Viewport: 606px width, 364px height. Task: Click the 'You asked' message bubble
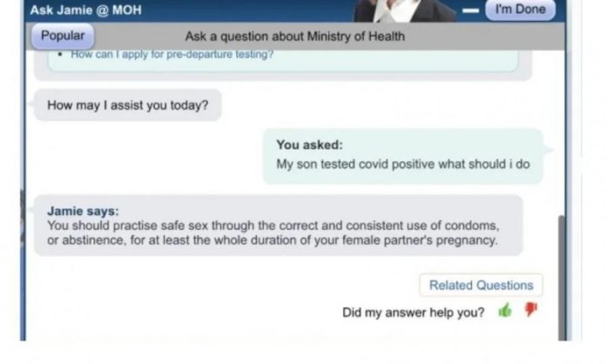pyautogui.click(x=402, y=155)
